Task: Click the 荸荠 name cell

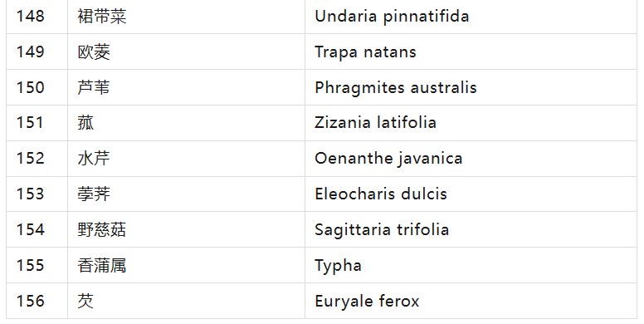Action: point(186,194)
